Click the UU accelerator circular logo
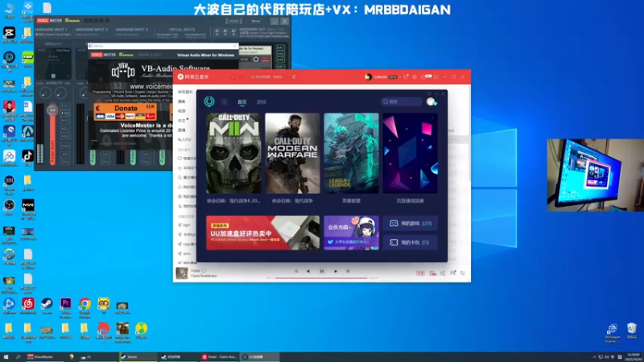The image size is (644, 362). [209, 101]
